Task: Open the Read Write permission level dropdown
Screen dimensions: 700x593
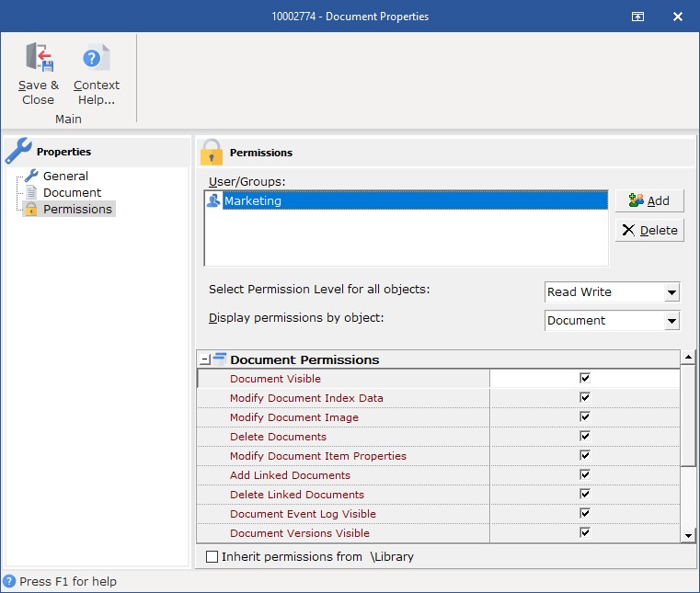Action: 671,292
